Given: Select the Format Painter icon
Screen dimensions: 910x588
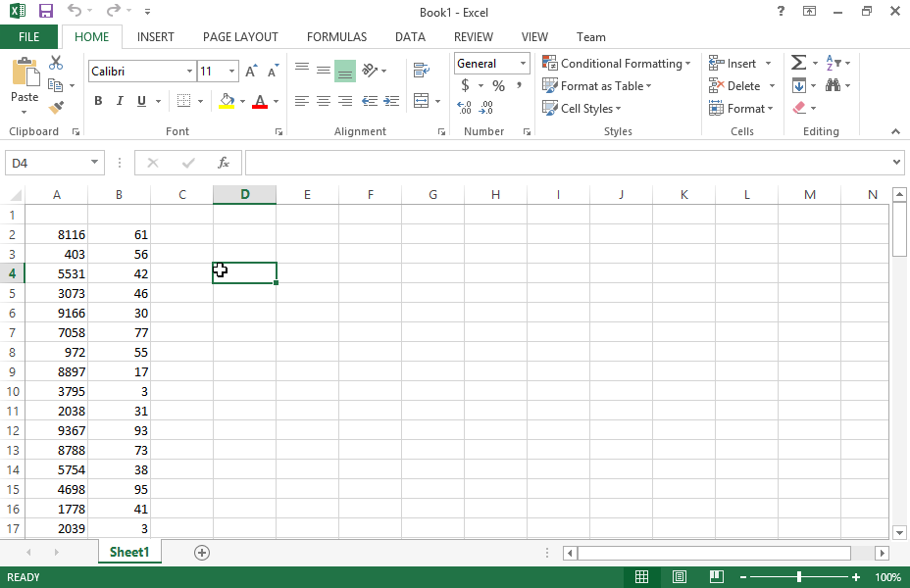Looking at the screenshot, I should click(56, 110).
